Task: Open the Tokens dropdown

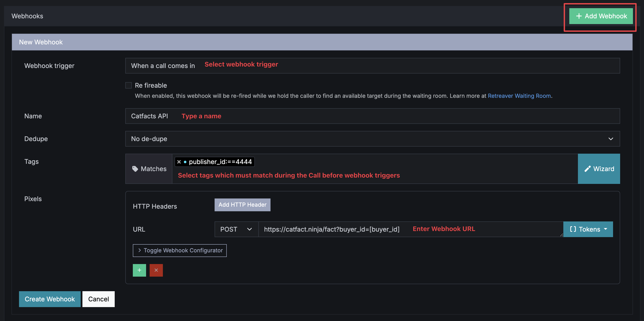Action: (x=588, y=229)
